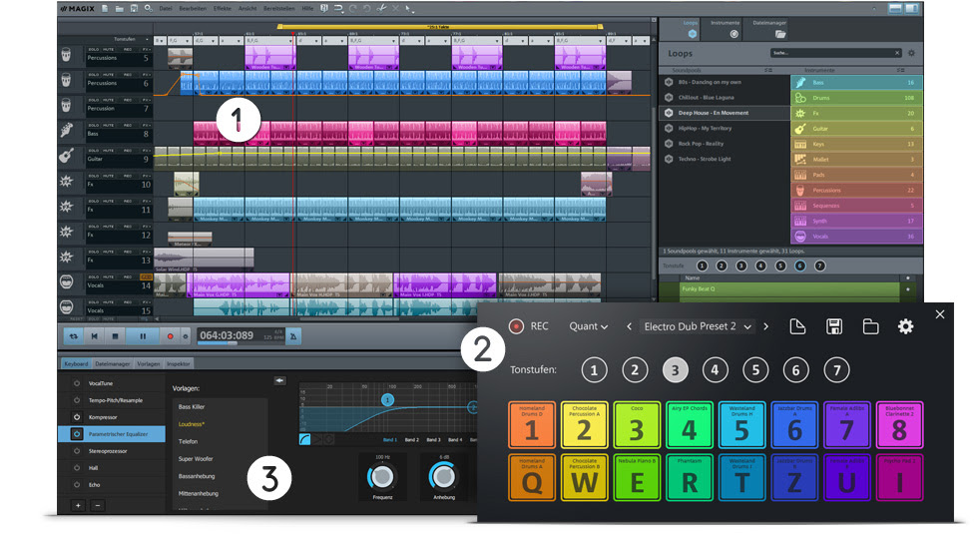Screen dimensions: 980x534
Task: Click the new preset page icon in pad window
Action: [797, 326]
